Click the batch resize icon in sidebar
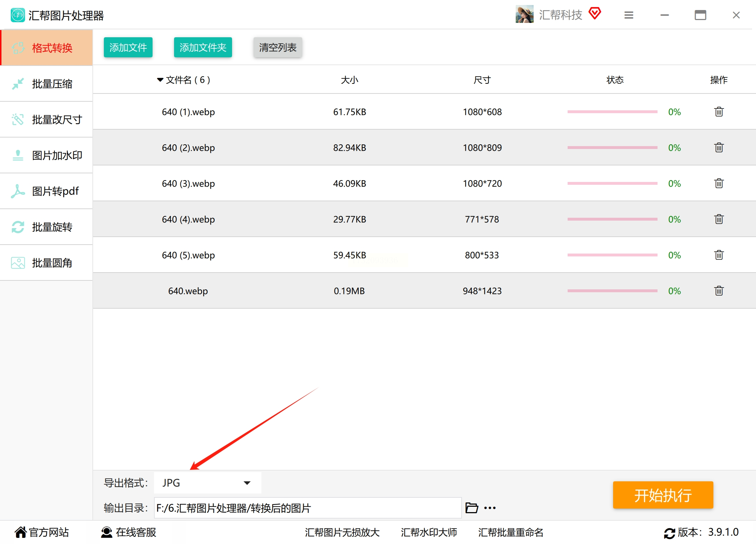756x544 pixels. (18, 120)
